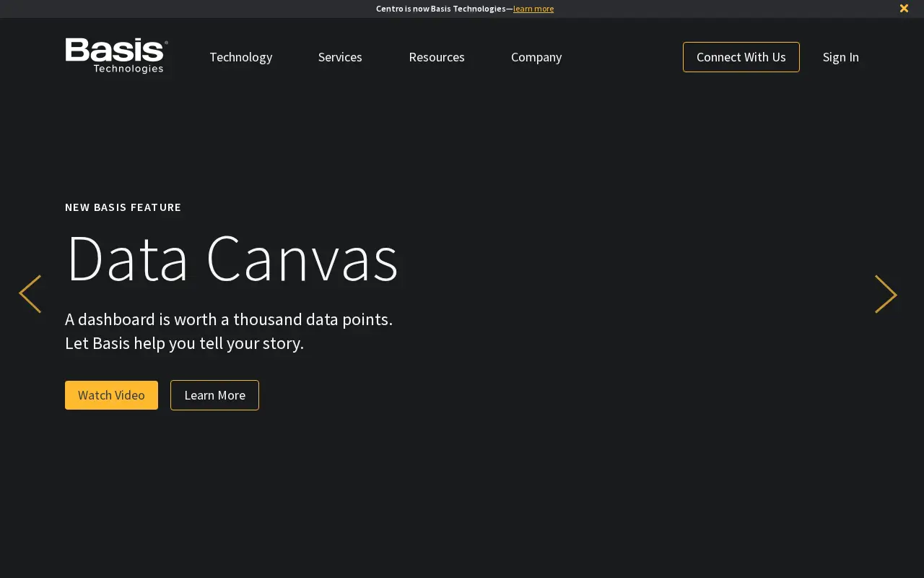Select the Company menu item

click(x=536, y=57)
